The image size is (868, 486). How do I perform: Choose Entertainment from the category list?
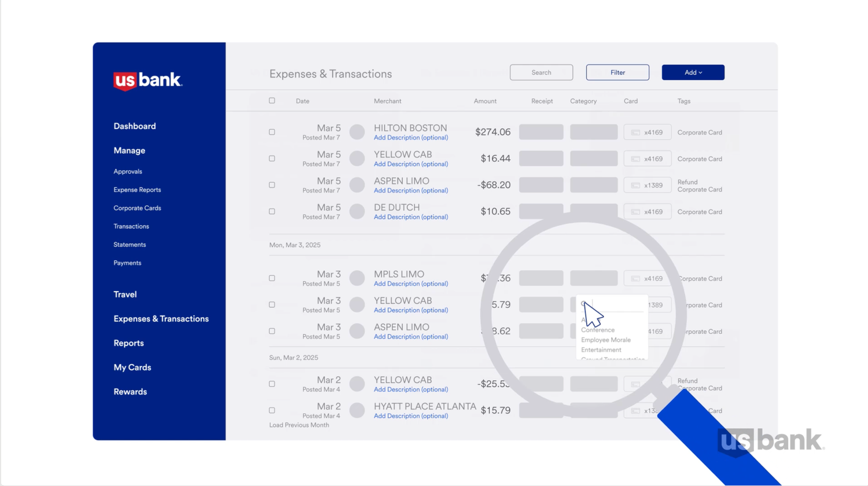coord(601,350)
